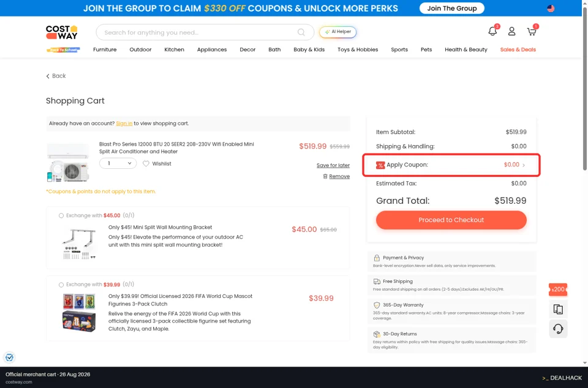Click the Estimated Tax $0.00 value
The height and width of the screenshot is (388, 588).
[519, 184]
